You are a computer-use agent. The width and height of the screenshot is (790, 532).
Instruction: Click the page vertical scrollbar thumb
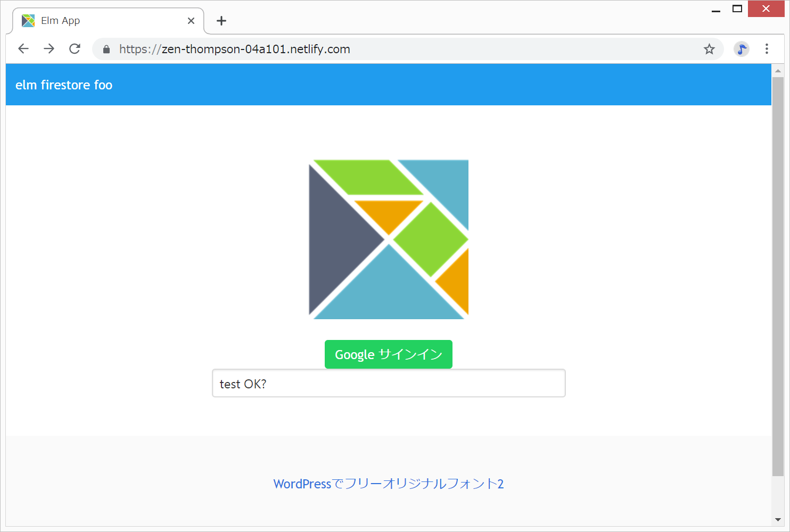click(778, 277)
